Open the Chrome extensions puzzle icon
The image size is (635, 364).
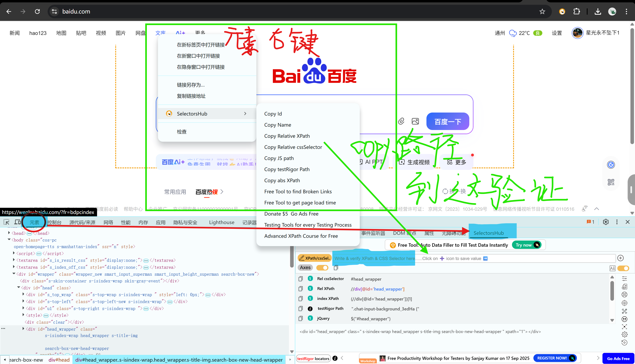coord(576,12)
